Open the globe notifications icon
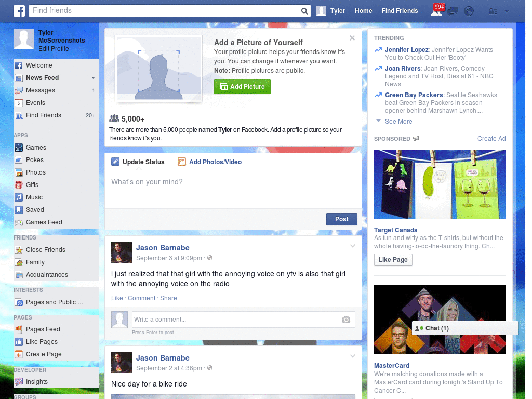The image size is (532, 399). tap(469, 11)
